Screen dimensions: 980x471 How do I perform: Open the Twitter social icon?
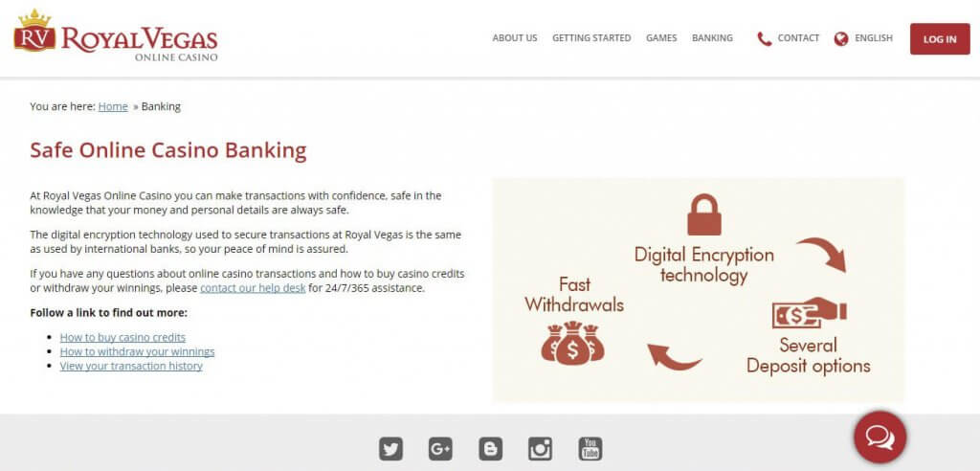pos(390,449)
